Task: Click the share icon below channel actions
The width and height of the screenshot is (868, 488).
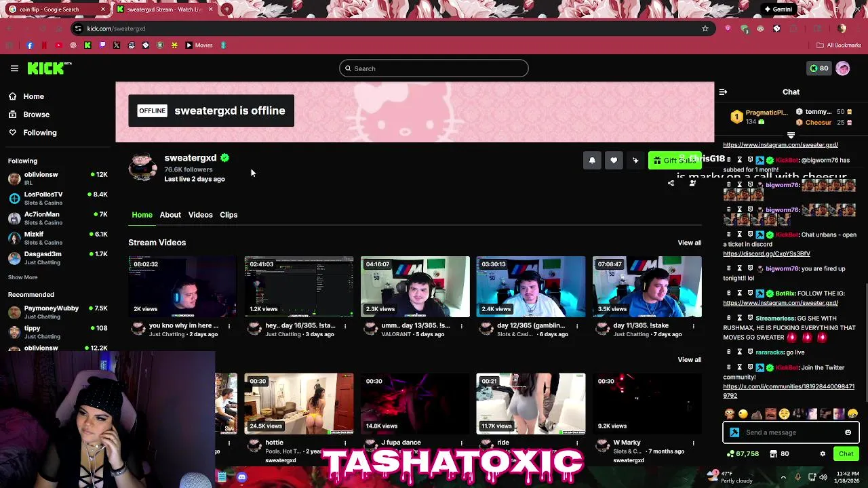Action: tap(671, 183)
